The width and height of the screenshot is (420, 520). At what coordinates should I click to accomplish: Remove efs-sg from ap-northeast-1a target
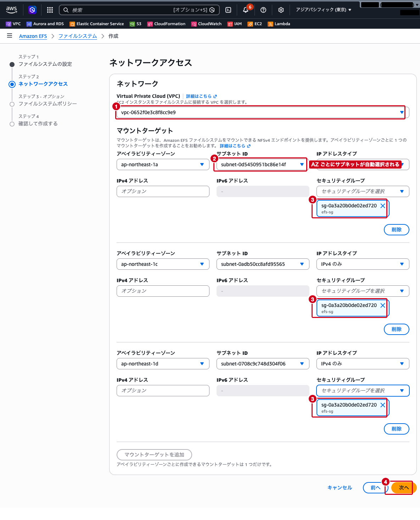coord(383,206)
